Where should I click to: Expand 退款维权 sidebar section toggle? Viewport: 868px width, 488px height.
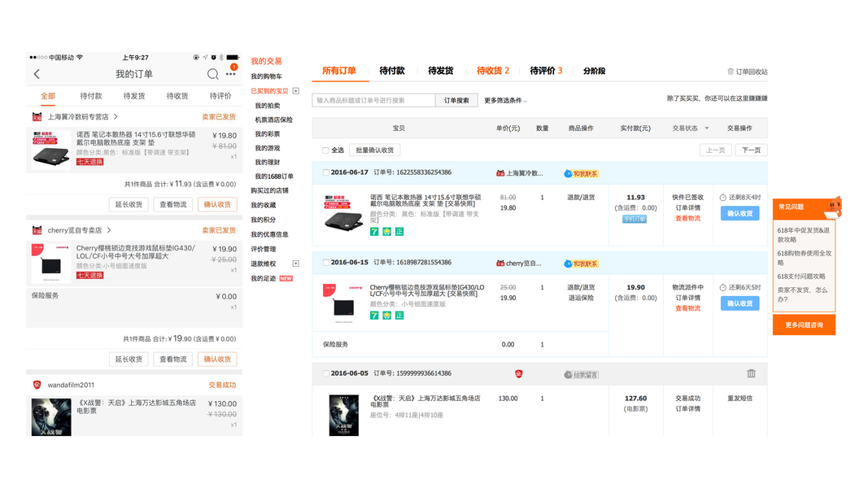point(295,264)
